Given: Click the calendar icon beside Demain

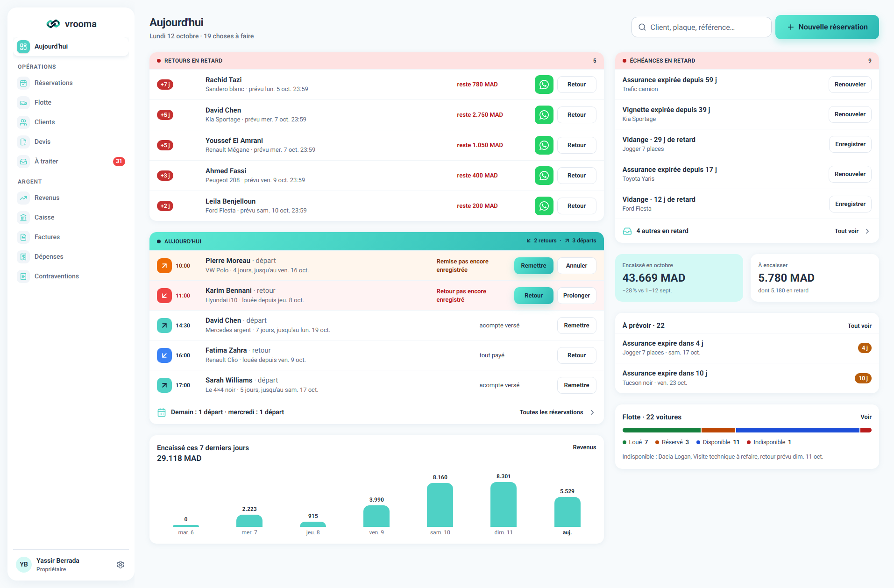Looking at the screenshot, I should pyautogui.click(x=162, y=412).
